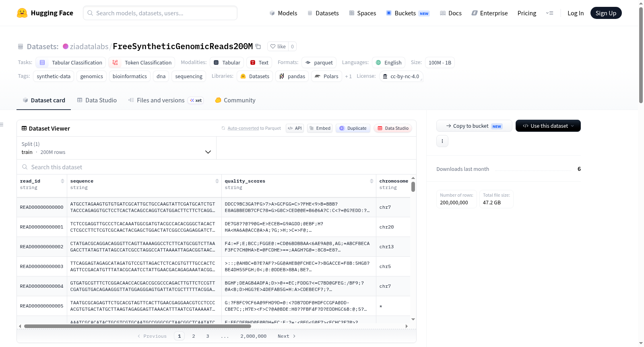Click the Next page button
Screen dimensions: 644x347
coord(287,336)
